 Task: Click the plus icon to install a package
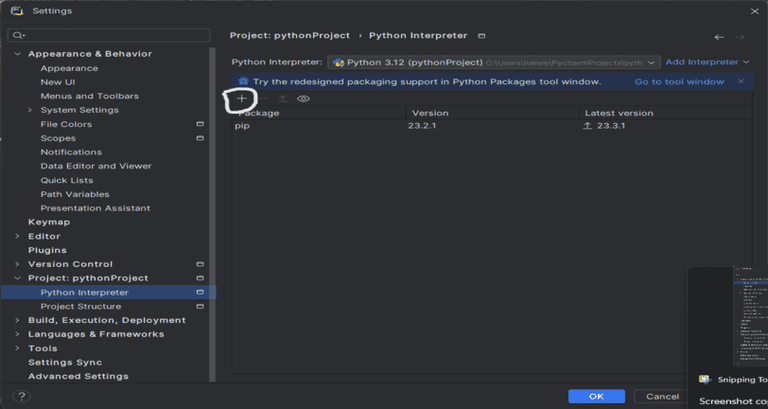[241, 98]
